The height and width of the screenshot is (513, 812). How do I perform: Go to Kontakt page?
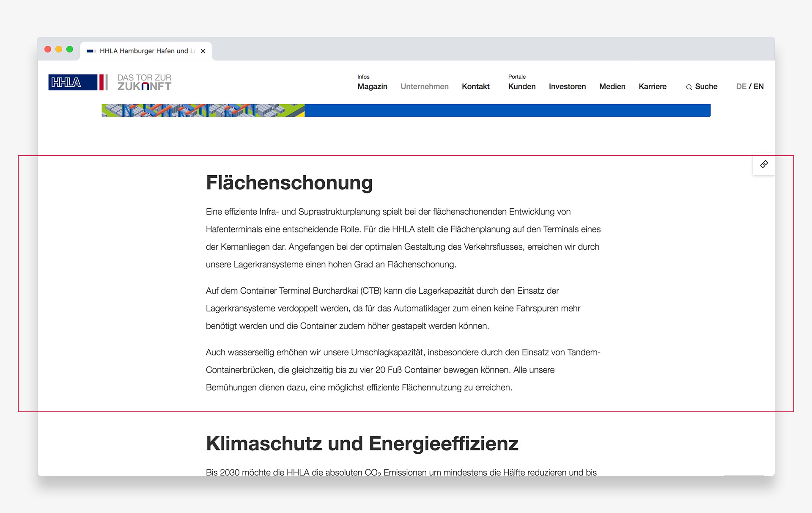point(476,86)
